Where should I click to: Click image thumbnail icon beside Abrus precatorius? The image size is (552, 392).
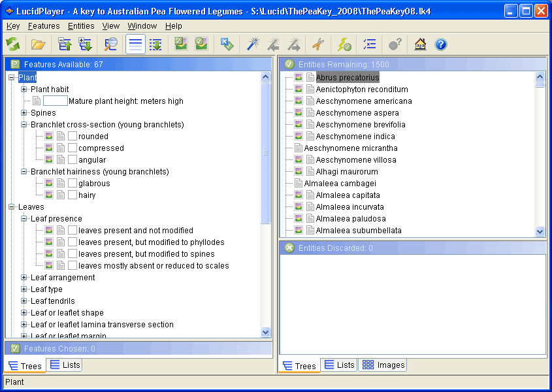point(299,78)
